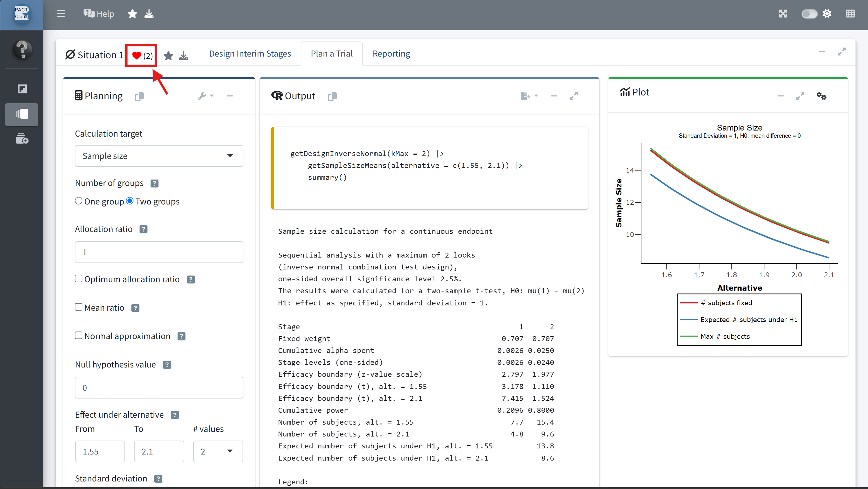This screenshot has width=868, height=489.
Task: Copy the Output panel contents
Action: [332, 96]
